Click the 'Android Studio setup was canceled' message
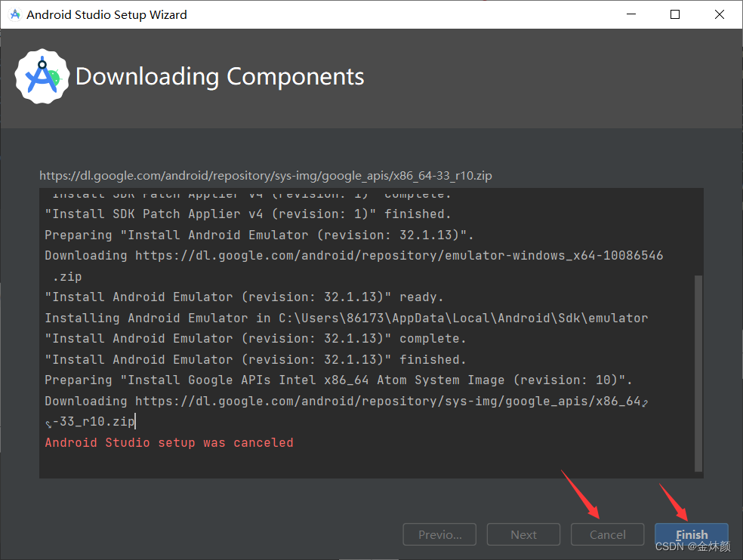 tap(169, 442)
